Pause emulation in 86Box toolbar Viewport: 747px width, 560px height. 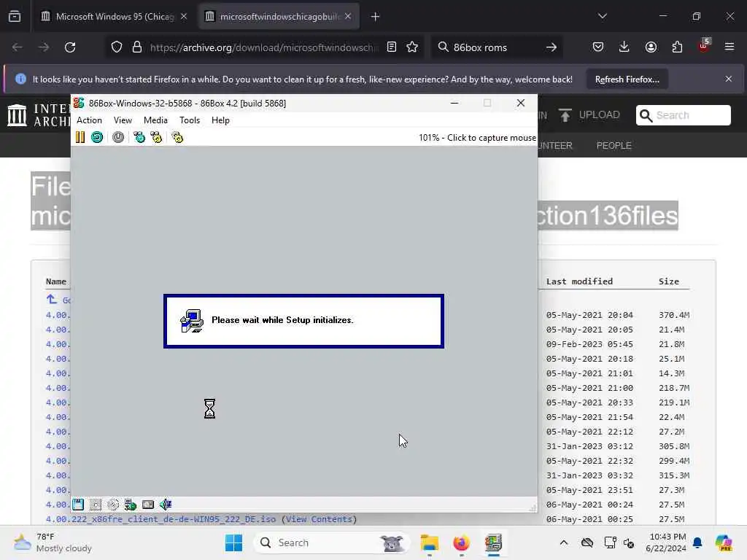tap(80, 138)
